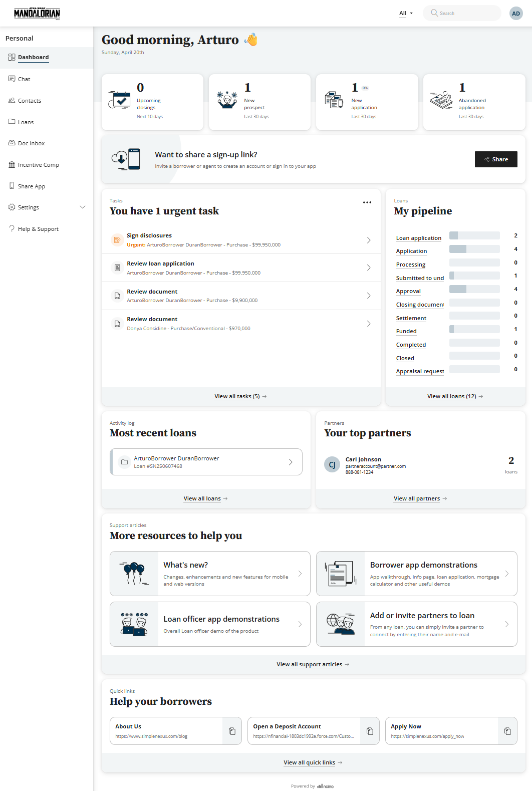Copy the Apply Now link
The height and width of the screenshot is (791, 532).
507,731
